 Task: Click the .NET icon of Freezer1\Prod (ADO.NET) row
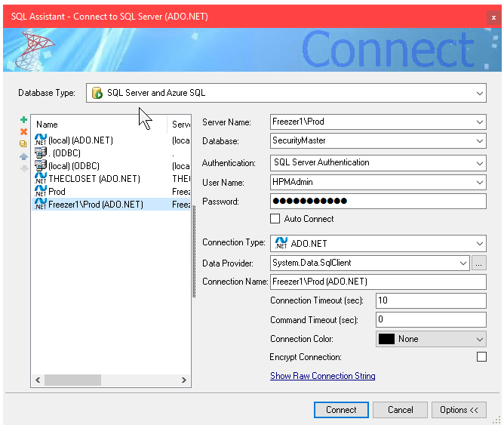click(41, 204)
